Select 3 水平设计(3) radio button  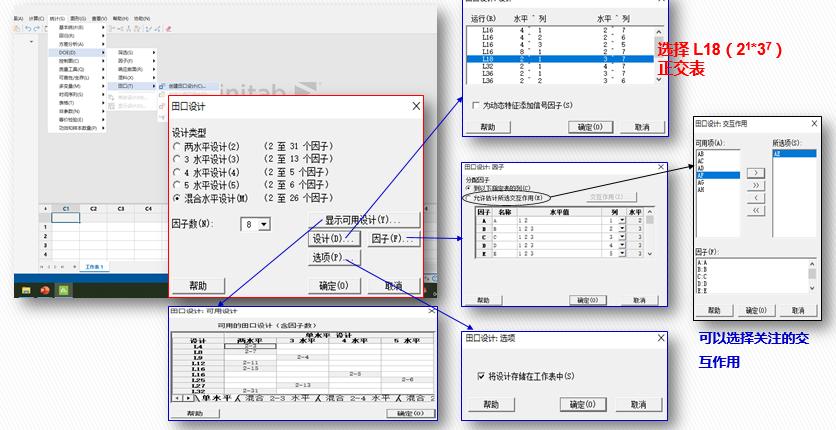(x=176, y=159)
